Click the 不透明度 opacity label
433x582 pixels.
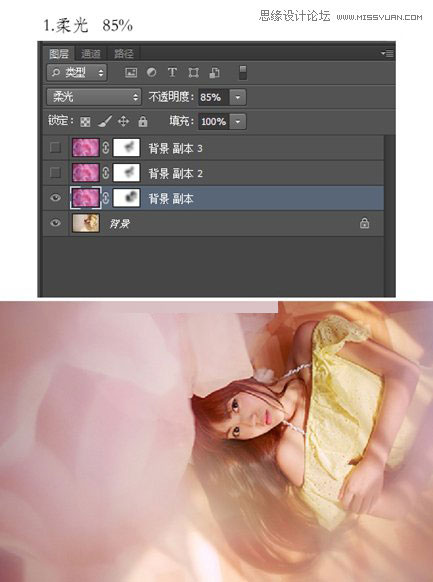(x=171, y=97)
